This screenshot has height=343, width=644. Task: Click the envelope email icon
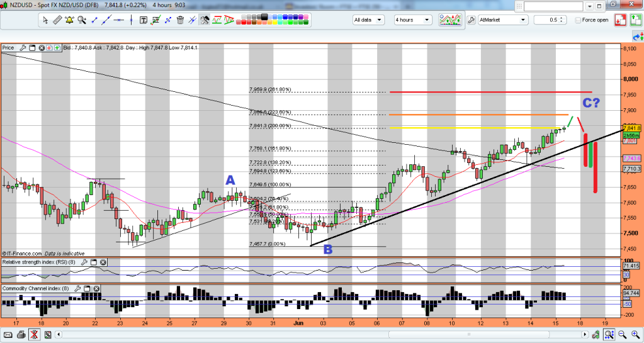[x=8, y=335]
